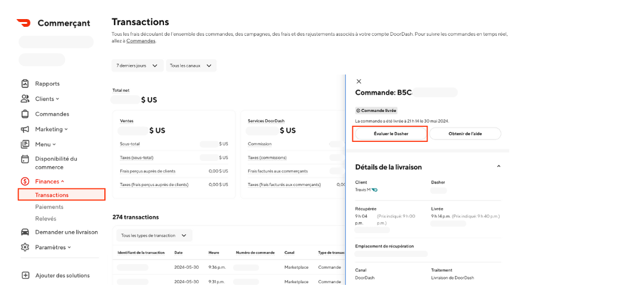Click the Demander une livraison car icon
The width and height of the screenshot is (644, 298).
(x=25, y=232)
